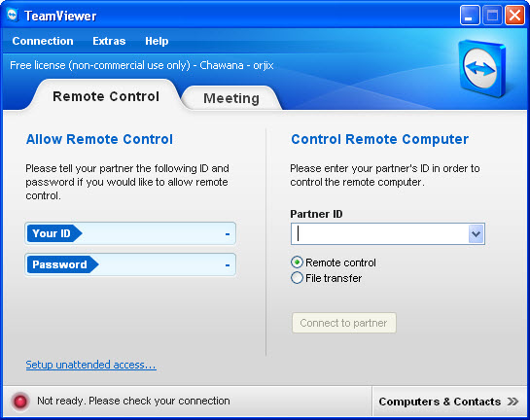Click the Password arrow label
The width and height of the screenshot is (530, 420).
[x=62, y=264]
